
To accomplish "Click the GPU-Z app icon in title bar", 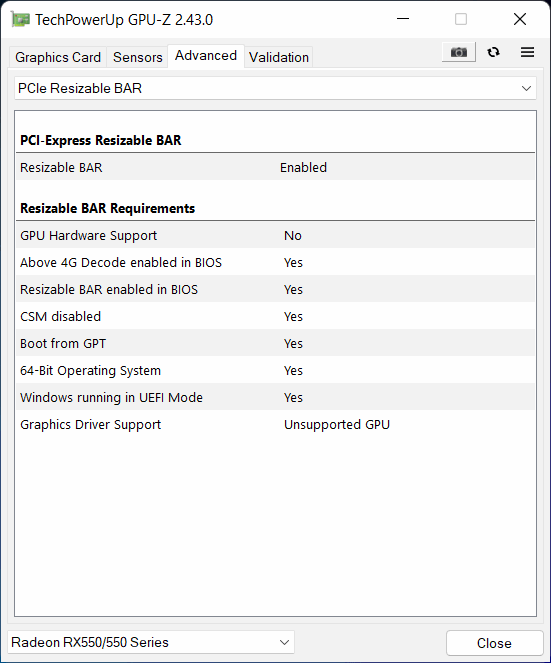I will [20, 19].
